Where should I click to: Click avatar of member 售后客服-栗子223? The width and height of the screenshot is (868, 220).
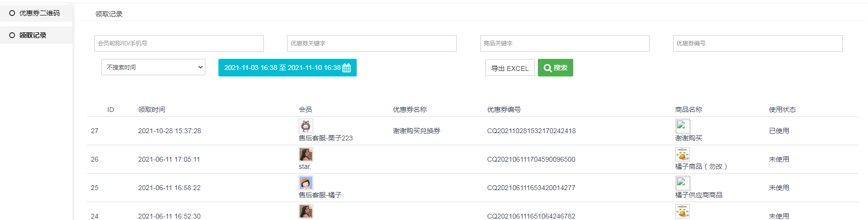click(305, 126)
